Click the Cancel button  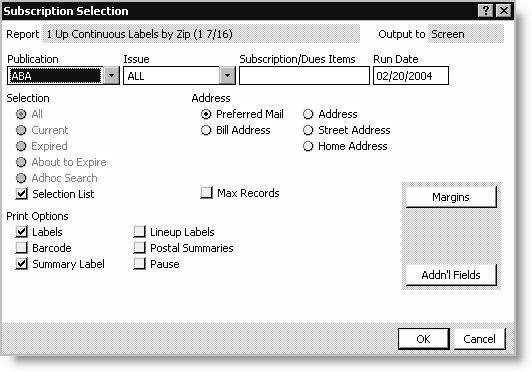[x=479, y=339]
